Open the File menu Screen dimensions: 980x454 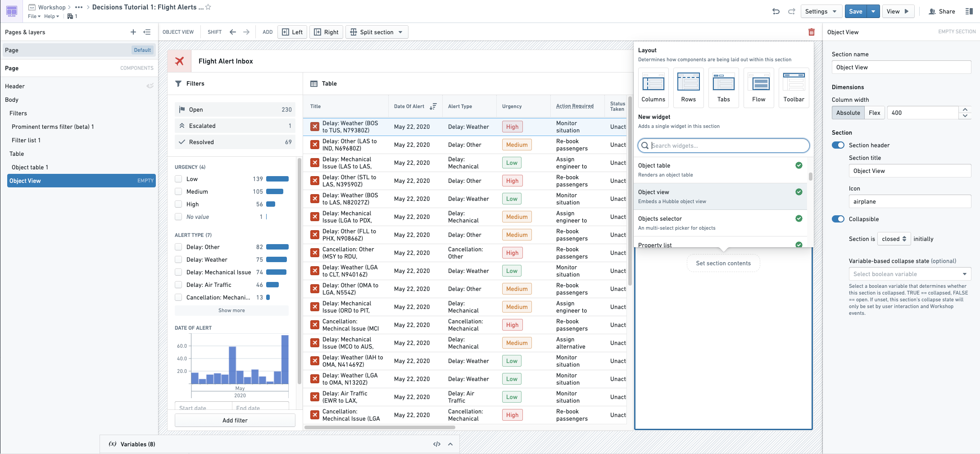34,16
